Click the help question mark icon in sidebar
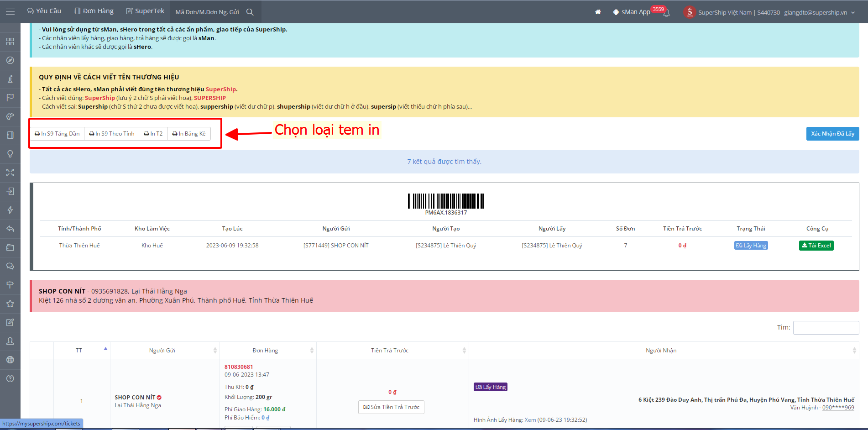The width and height of the screenshot is (868, 430). pyautogui.click(x=10, y=378)
